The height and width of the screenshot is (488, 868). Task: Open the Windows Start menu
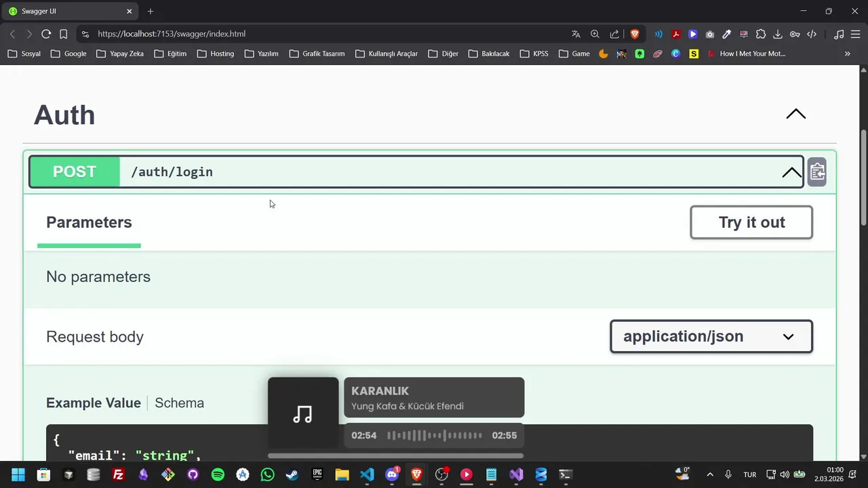[x=18, y=474]
